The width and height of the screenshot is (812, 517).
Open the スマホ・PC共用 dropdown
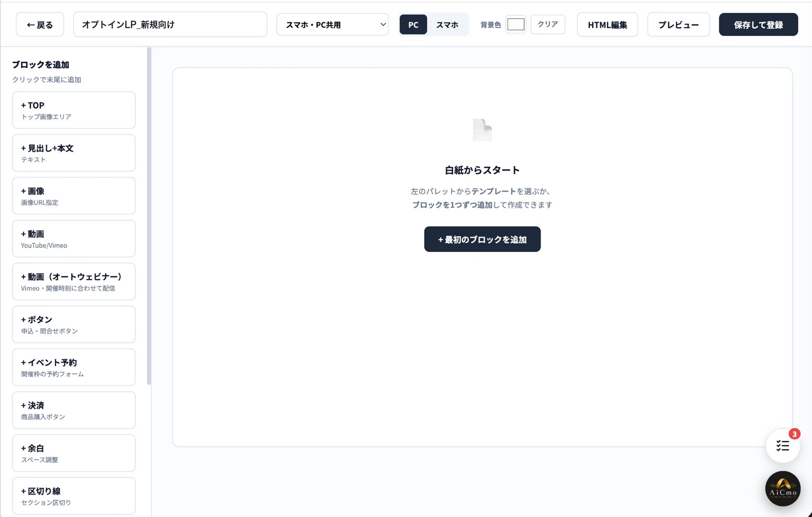click(x=332, y=24)
